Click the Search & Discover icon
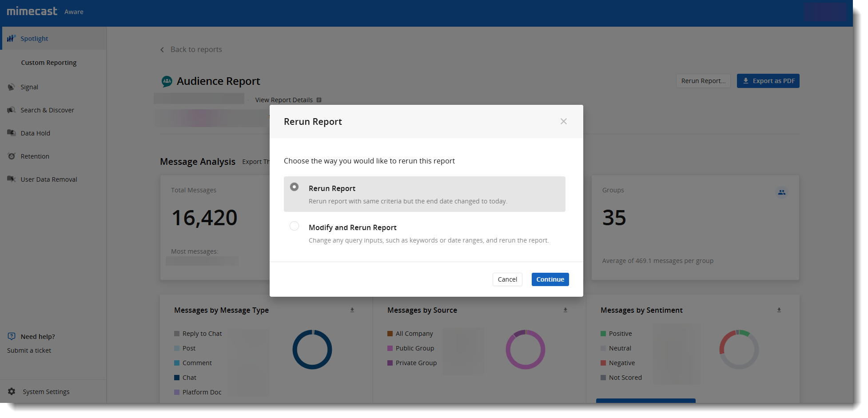 (12, 110)
